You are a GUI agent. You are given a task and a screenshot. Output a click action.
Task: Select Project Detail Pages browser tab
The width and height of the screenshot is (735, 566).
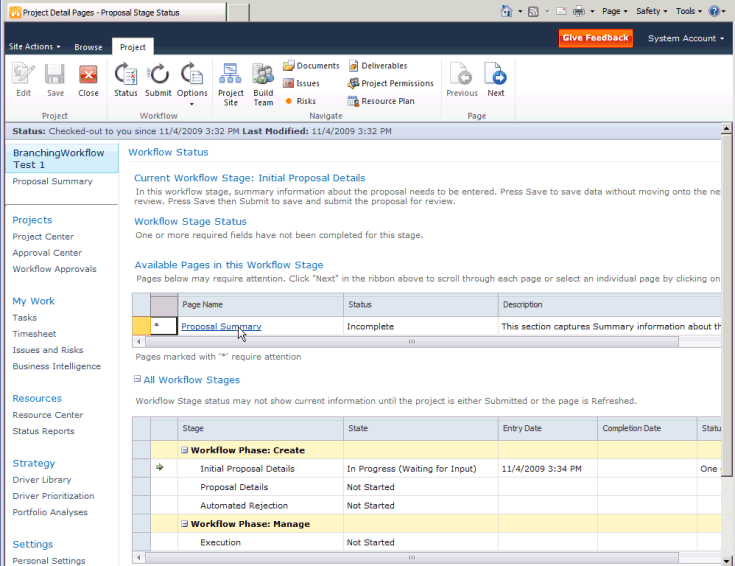117,12
